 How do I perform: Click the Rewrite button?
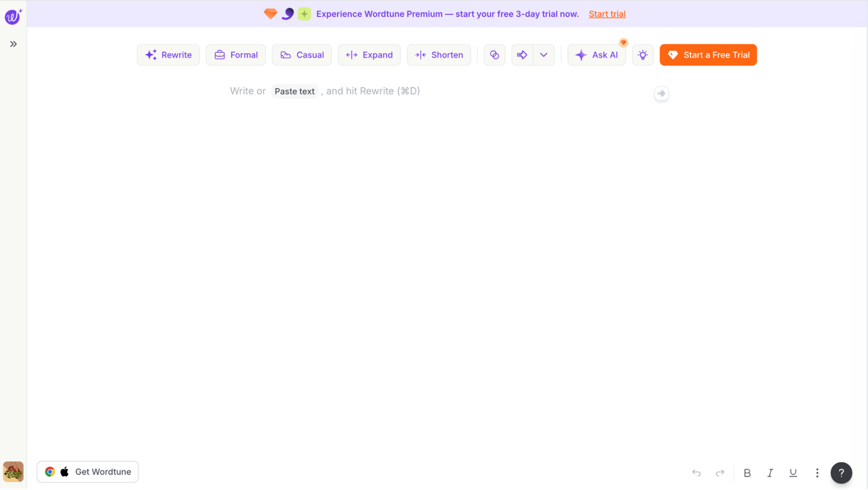(168, 55)
